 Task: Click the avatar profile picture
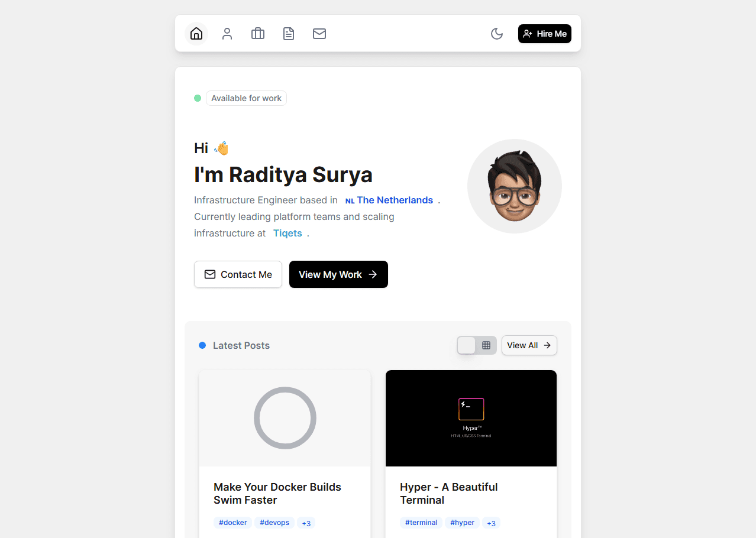(515, 186)
